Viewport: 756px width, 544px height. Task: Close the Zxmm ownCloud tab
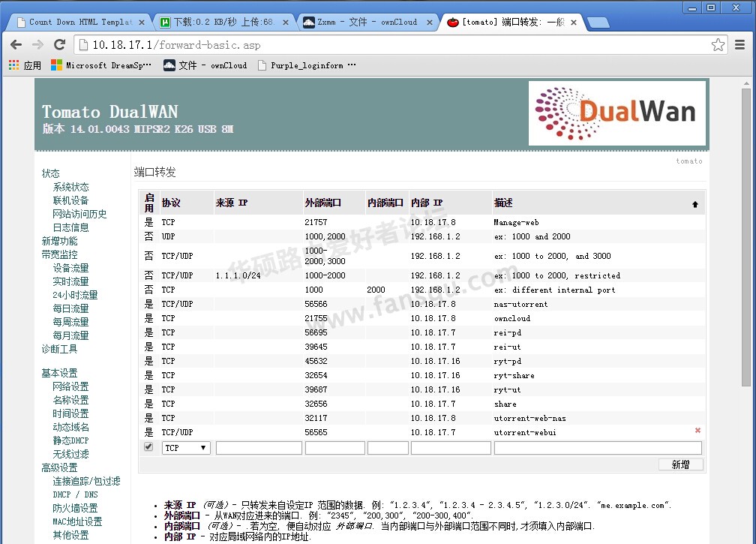430,23
